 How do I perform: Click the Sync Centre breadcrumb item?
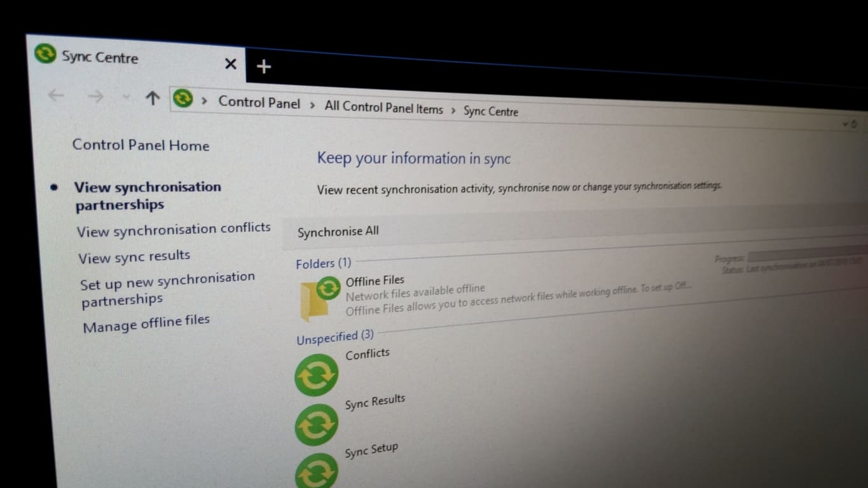pyautogui.click(x=491, y=111)
